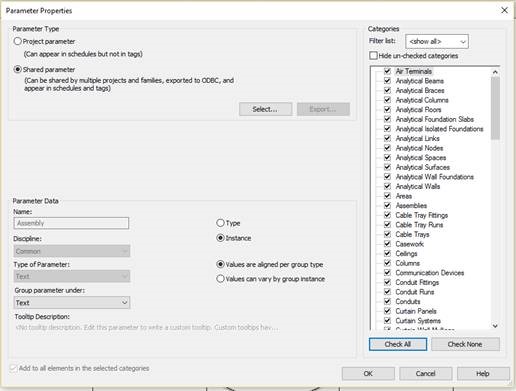Choose the Type radio option
Viewport: 516px width, 391px height.
tap(220, 223)
